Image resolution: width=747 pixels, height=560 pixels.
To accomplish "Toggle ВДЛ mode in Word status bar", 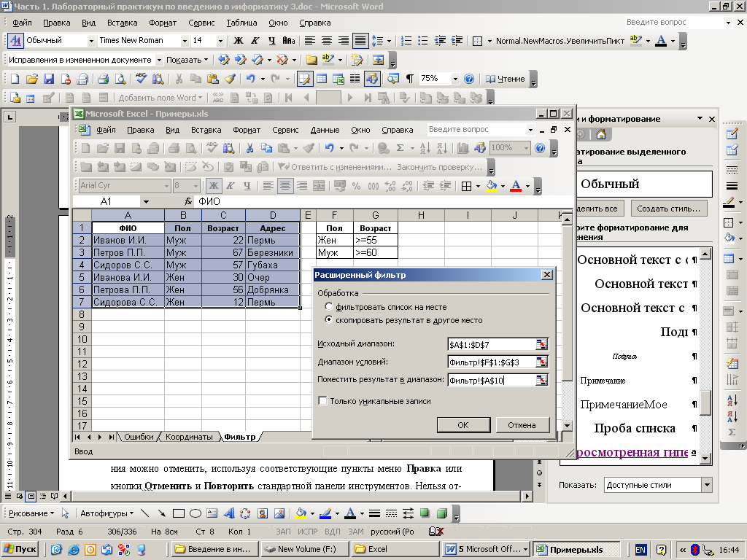I will [x=332, y=532].
